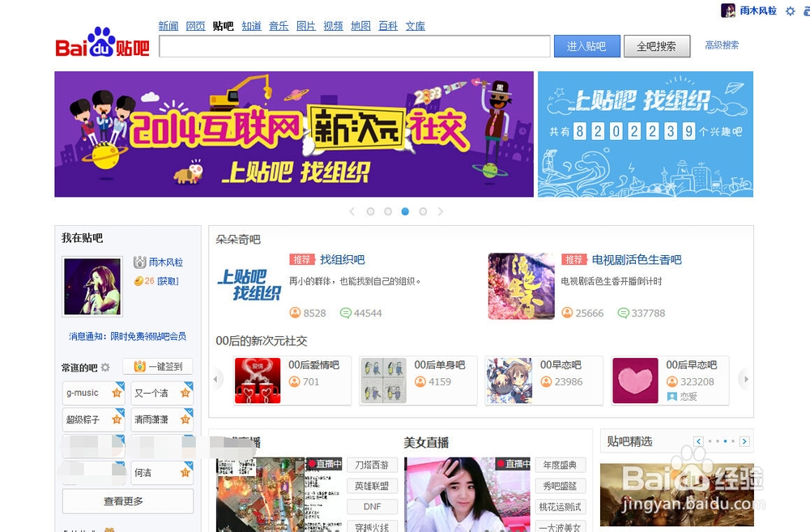
Task: Open 美女直播 live video thumbnail
Action: 467,494
